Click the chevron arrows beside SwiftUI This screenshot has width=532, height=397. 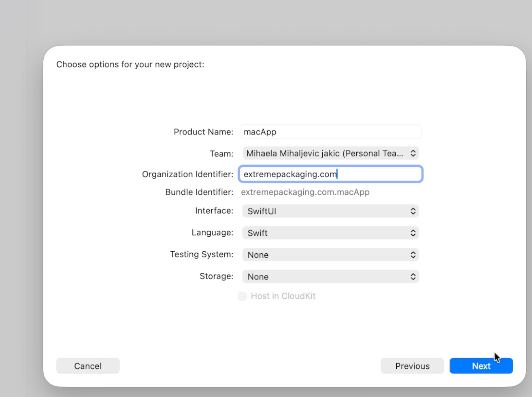[x=413, y=211]
